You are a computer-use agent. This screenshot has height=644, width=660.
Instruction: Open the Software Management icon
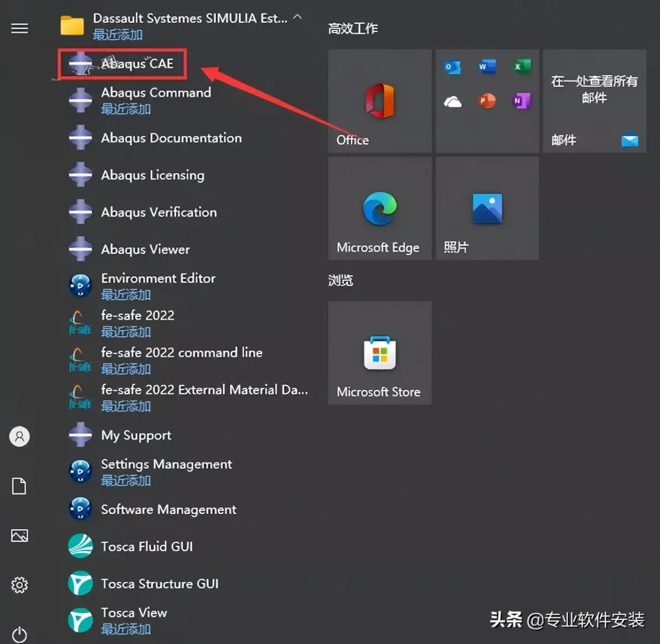[80, 508]
